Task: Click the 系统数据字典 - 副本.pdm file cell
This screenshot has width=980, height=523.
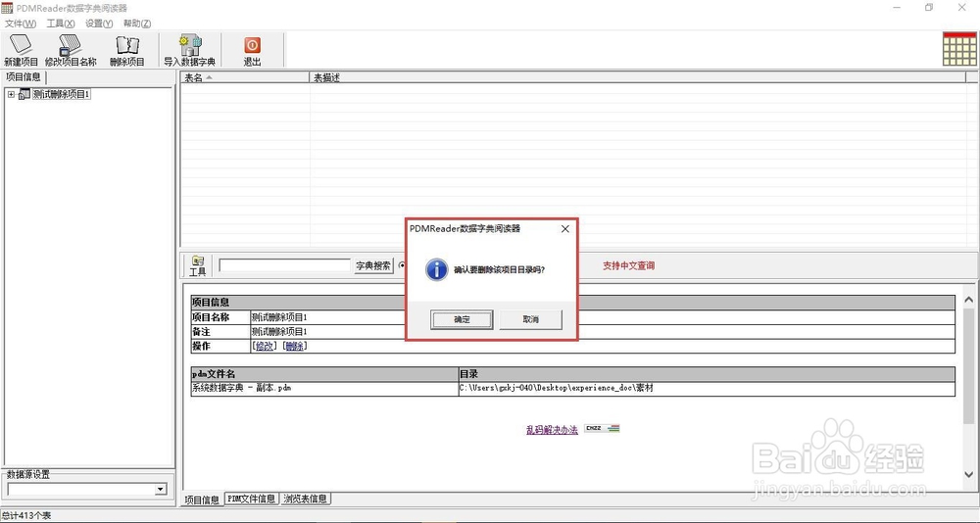Action: (324, 389)
